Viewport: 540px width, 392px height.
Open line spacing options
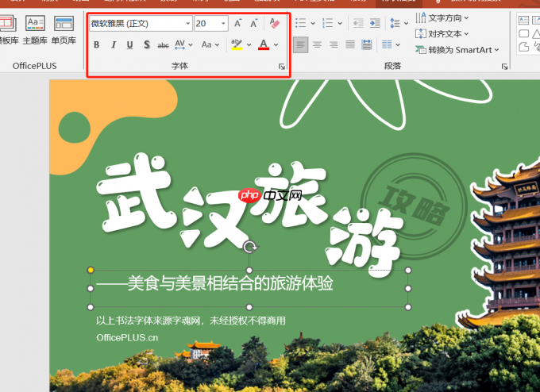pyautogui.click(x=399, y=23)
